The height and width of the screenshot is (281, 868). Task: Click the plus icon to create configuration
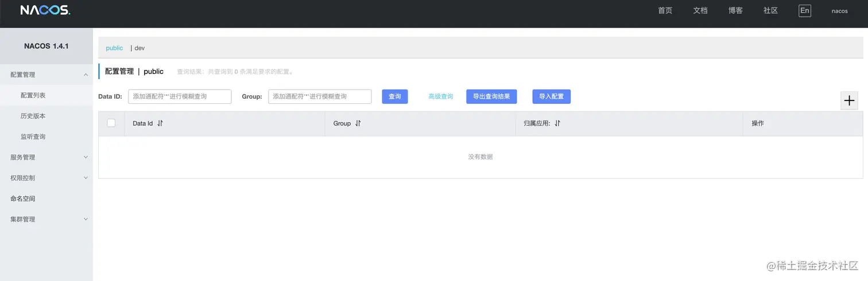coord(849,100)
